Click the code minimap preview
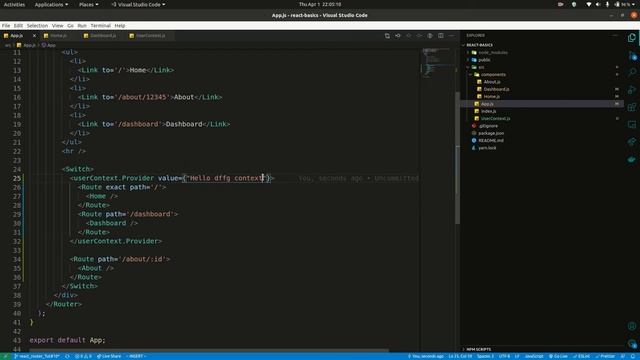 point(437,63)
